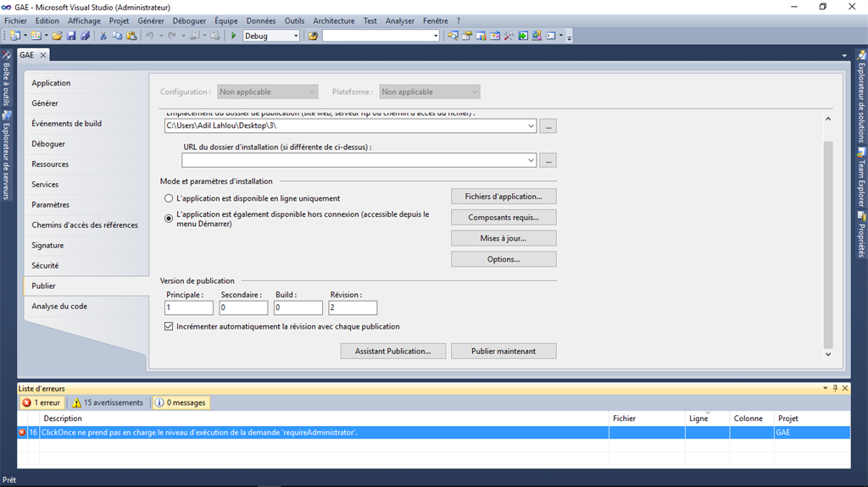The image size is (868, 487).
Task: Pin the Liste d'erreurs panel
Action: pyautogui.click(x=835, y=389)
